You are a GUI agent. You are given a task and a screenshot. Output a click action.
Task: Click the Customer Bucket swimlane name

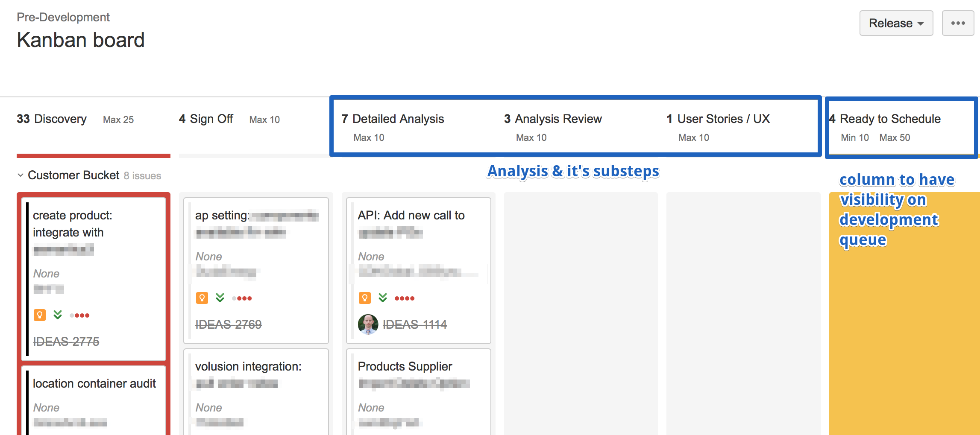click(73, 175)
